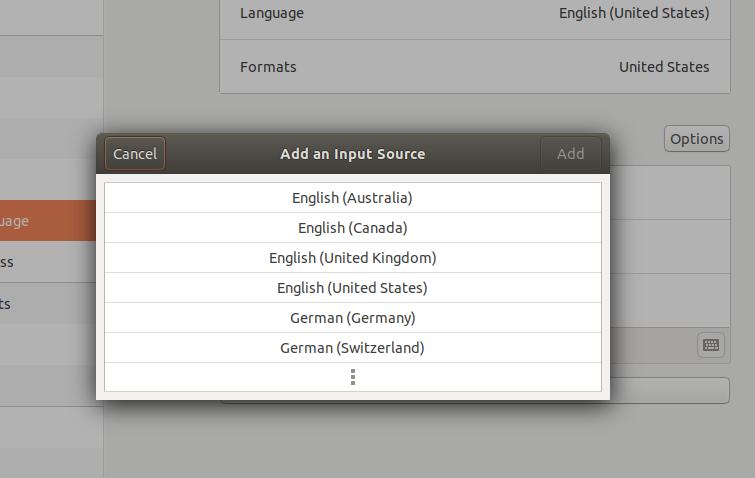Click the United States formats value
This screenshot has height=478, width=755.
coord(664,67)
